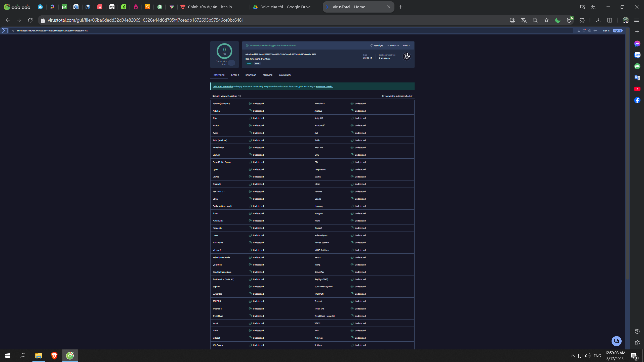Screen dimensions: 644x362
Task: Click the Community Score vote control
Action: point(232,63)
